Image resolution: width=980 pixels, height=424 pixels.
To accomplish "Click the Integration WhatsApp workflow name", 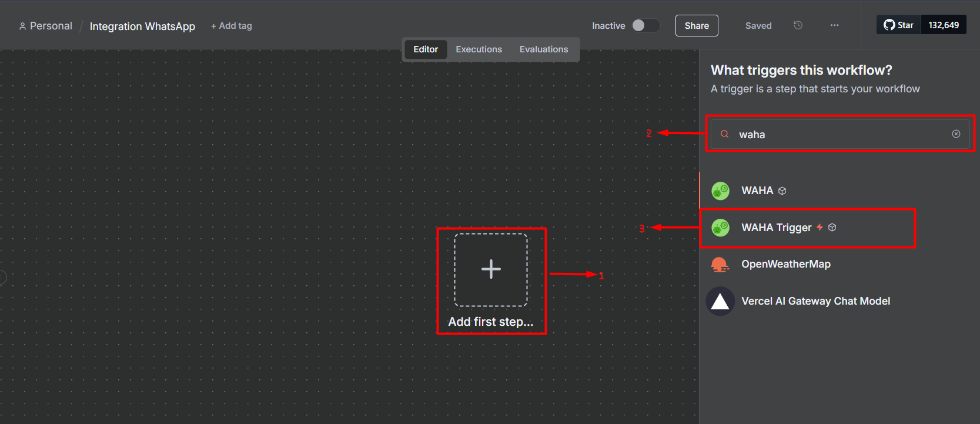I will (x=142, y=26).
